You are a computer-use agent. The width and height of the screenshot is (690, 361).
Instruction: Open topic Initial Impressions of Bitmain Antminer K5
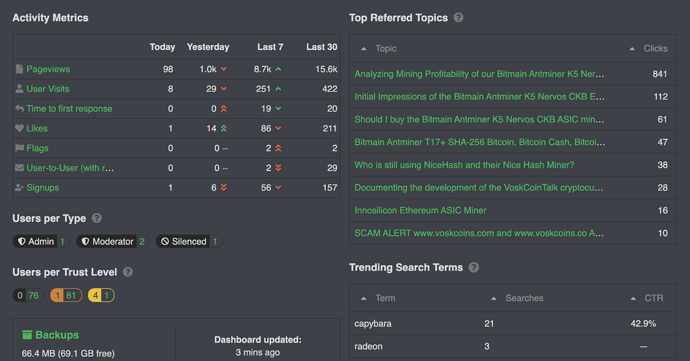[479, 97]
